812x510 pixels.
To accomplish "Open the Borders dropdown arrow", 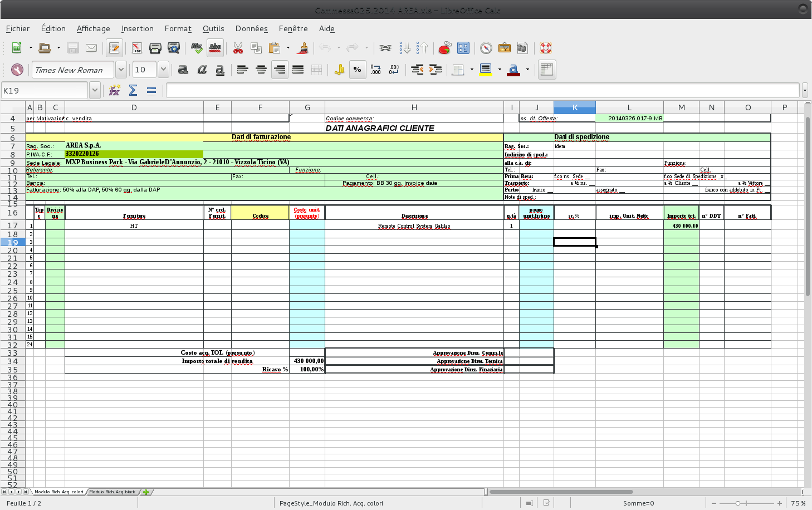I will tap(472, 70).
